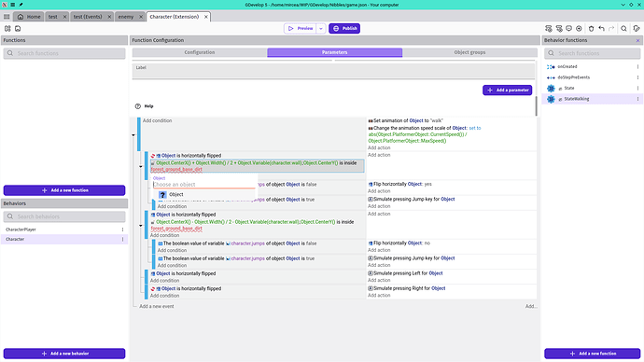The width and height of the screenshot is (644, 362).
Task: Click the add comment bubble toolbar icon
Action: tap(568, 28)
